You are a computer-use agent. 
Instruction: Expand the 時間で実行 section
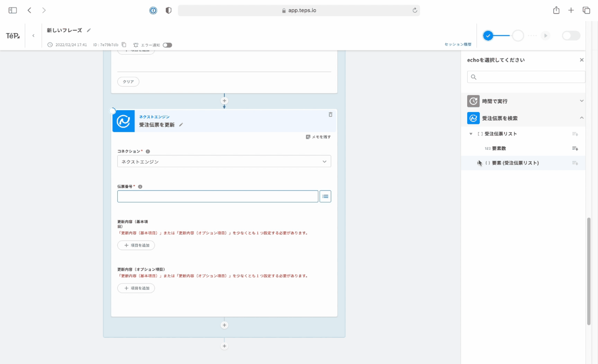point(582,101)
